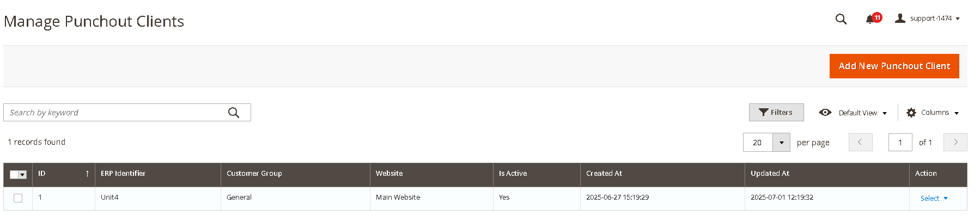This screenshot has height=222, width=980.
Task: Click Add New Punchout Client button
Action: [894, 66]
